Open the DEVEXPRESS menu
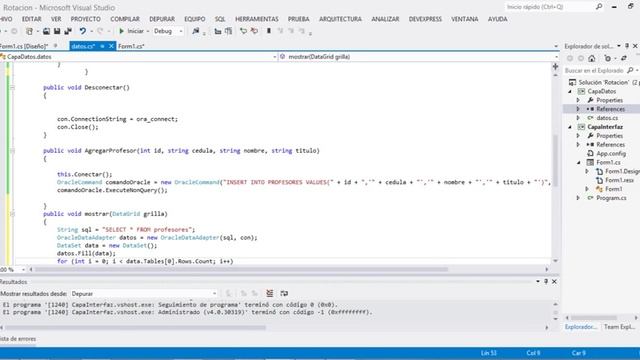Screen dimensions: 640x360 (x=425, y=19)
